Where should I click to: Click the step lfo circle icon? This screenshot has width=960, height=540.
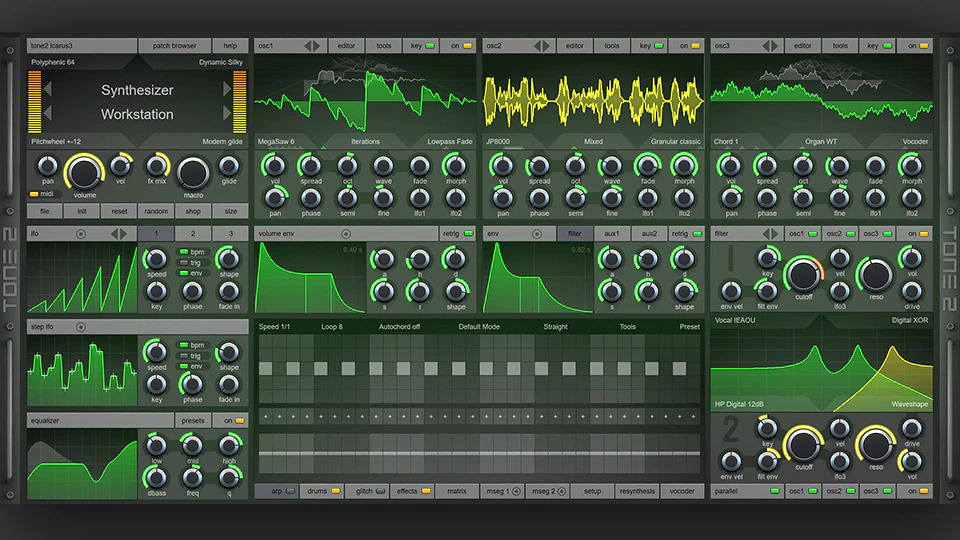(80, 327)
